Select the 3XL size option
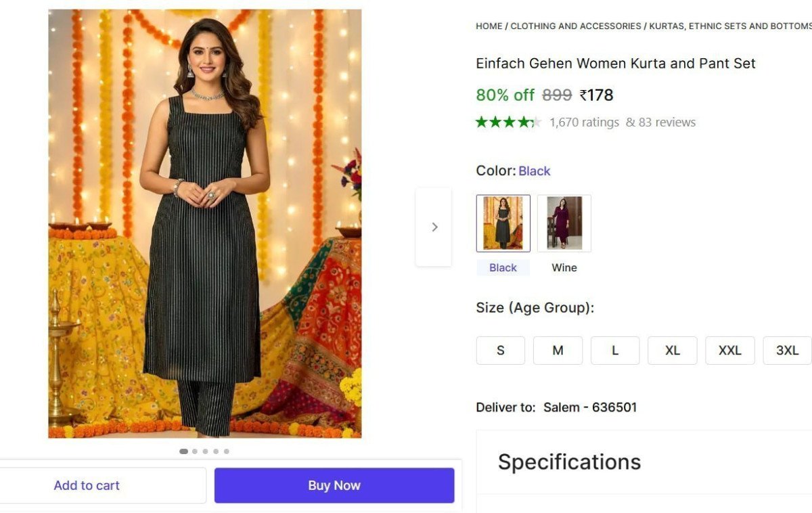This screenshot has width=812, height=513. click(x=787, y=350)
